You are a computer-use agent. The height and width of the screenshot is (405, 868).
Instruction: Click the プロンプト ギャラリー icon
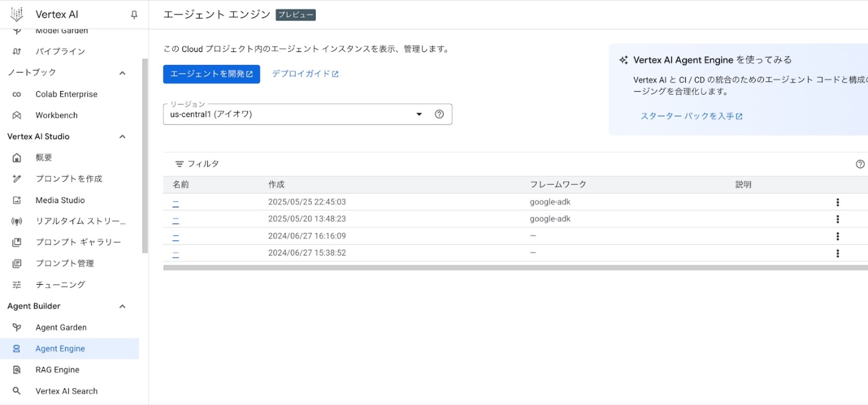[x=17, y=242]
